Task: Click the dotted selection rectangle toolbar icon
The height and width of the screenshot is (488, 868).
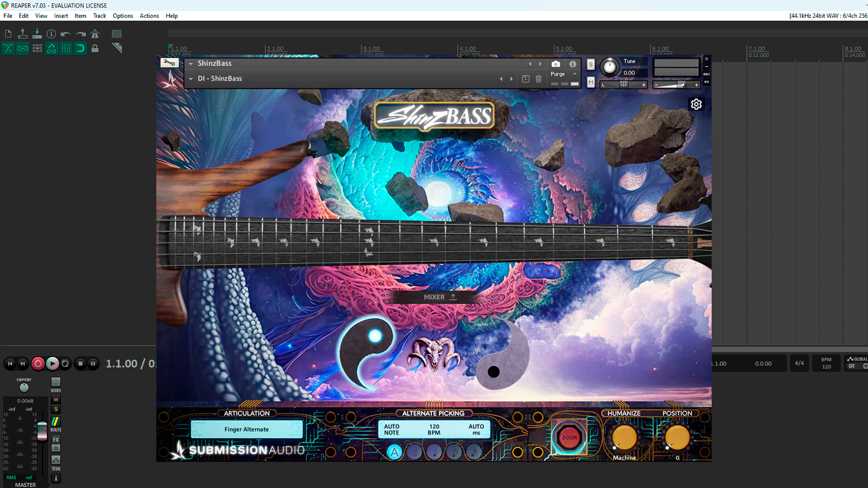Action: [x=117, y=34]
